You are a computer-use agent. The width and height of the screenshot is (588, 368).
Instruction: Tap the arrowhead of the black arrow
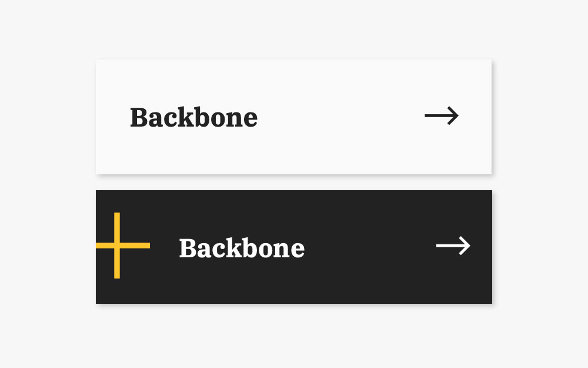454,115
